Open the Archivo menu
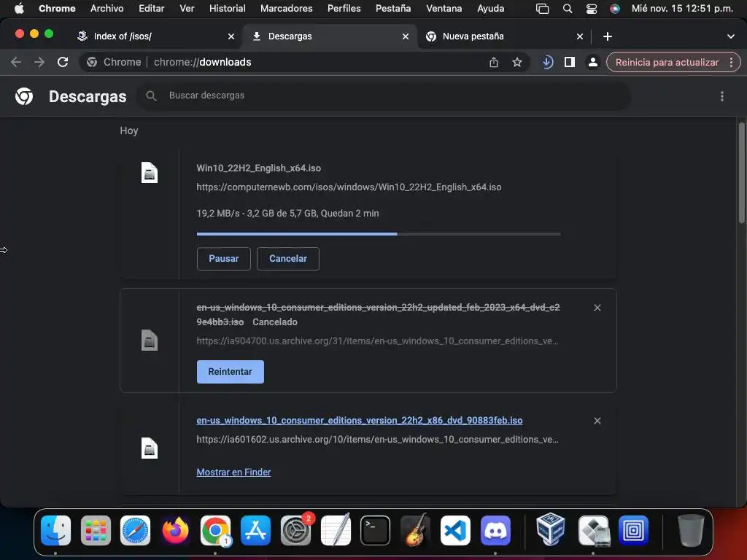 click(x=107, y=8)
